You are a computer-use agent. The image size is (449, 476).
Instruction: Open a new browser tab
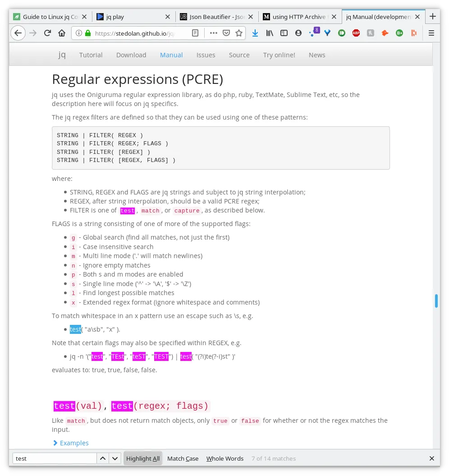(x=433, y=16)
